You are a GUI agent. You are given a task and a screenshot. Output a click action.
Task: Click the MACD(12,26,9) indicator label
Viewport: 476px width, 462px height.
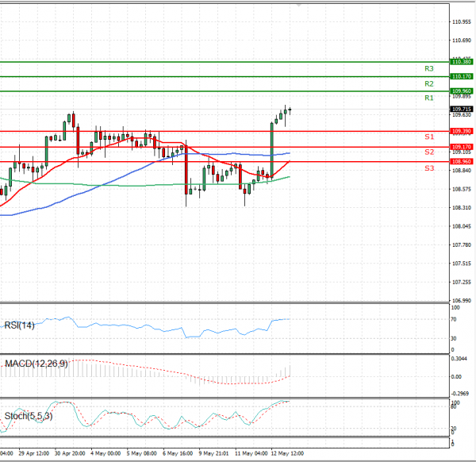pyautogui.click(x=36, y=364)
